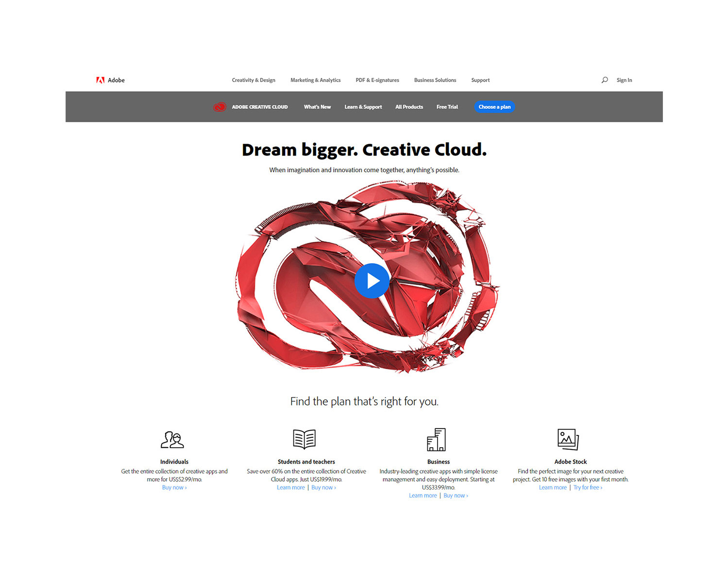
Task: Open the PDF & E-signatures menu
Action: (377, 80)
